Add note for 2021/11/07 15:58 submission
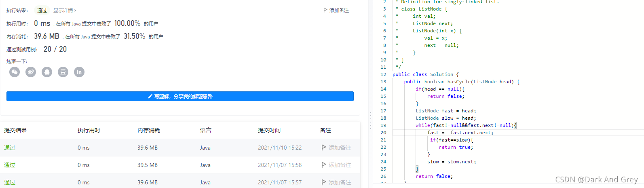 (x=336, y=165)
